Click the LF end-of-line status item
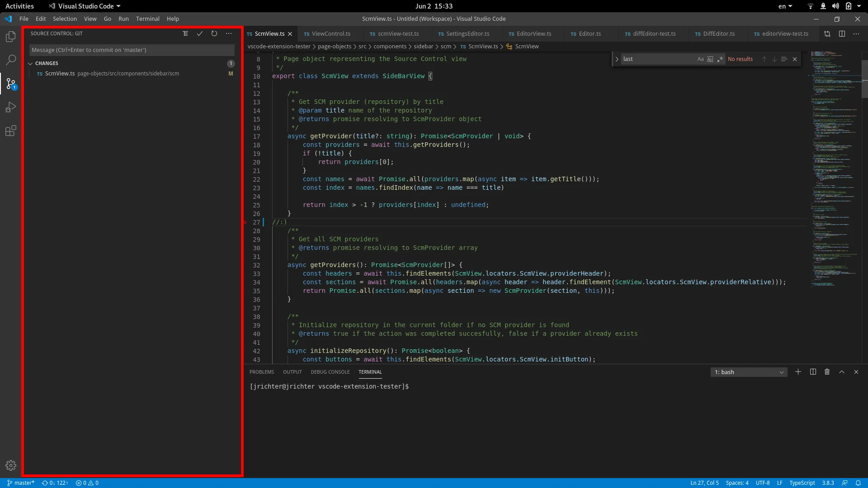Viewport: 868px width, 488px height. 780,483
